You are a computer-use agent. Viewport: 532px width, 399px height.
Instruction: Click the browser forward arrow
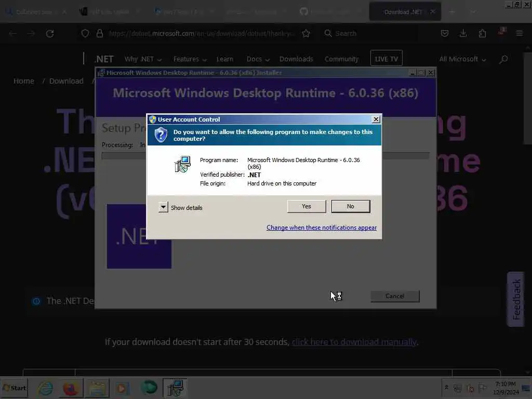[31, 33]
